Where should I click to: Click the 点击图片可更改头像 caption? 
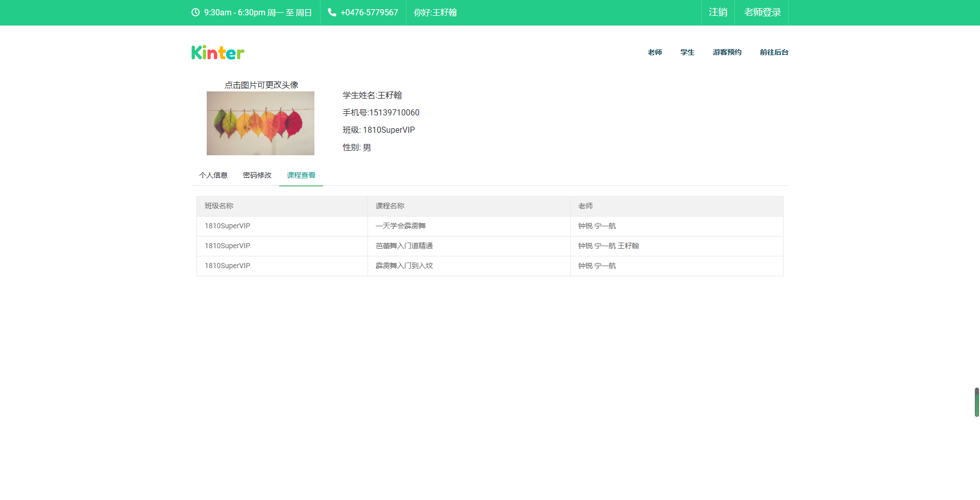click(x=261, y=85)
